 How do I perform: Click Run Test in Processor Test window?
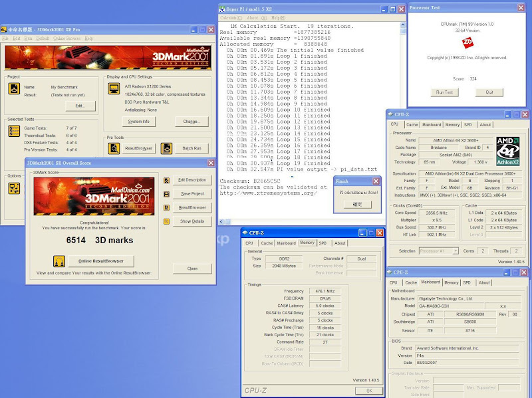click(444, 92)
